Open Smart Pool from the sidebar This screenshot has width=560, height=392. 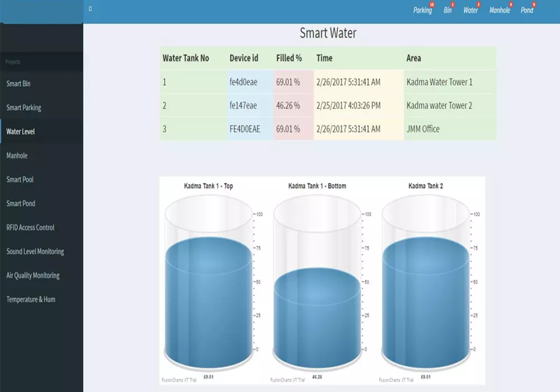click(18, 179)
